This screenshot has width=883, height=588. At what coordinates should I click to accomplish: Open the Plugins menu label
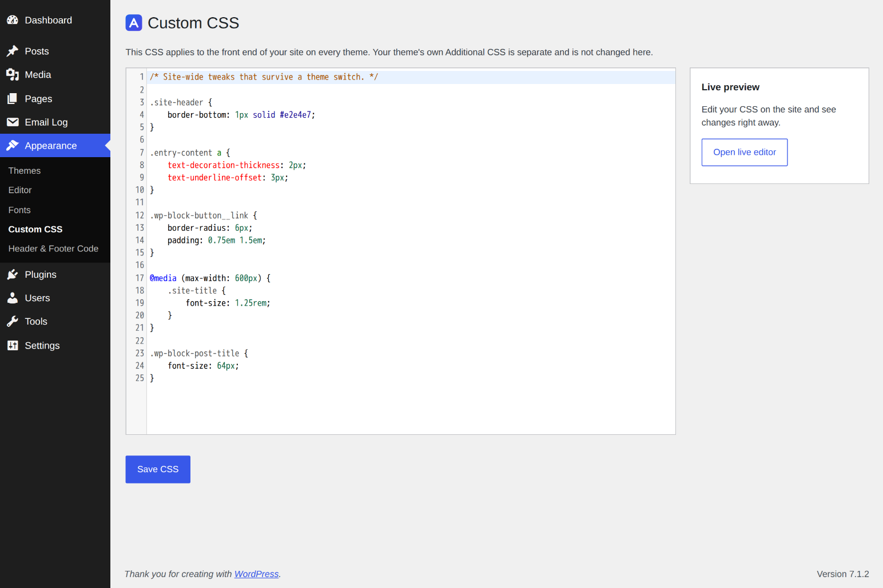tap(41, 275)
